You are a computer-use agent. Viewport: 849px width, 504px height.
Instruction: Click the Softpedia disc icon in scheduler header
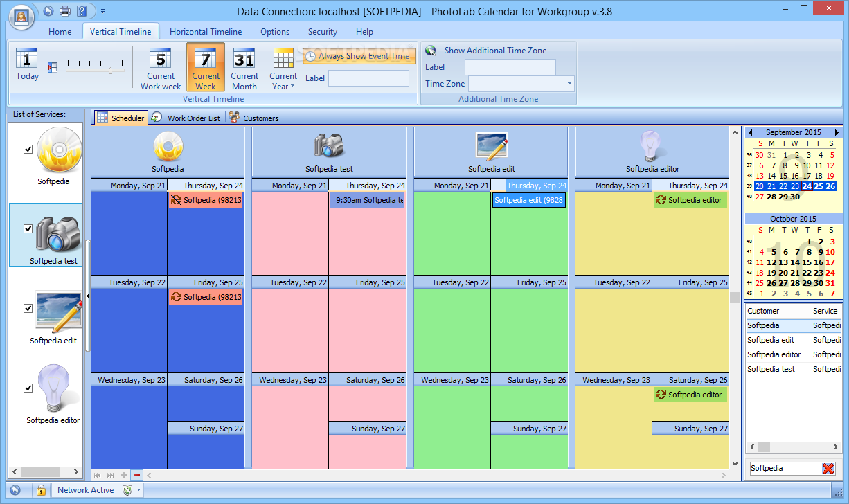pos(168,145)
